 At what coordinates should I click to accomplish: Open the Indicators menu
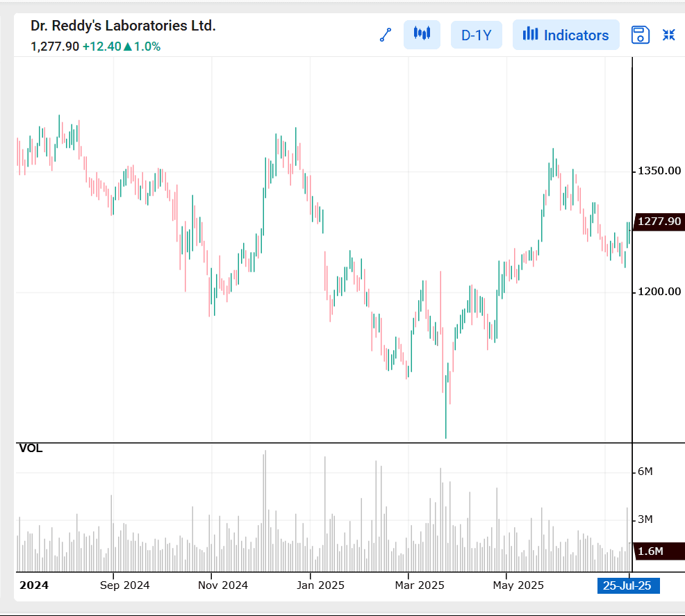coord(566,35)
